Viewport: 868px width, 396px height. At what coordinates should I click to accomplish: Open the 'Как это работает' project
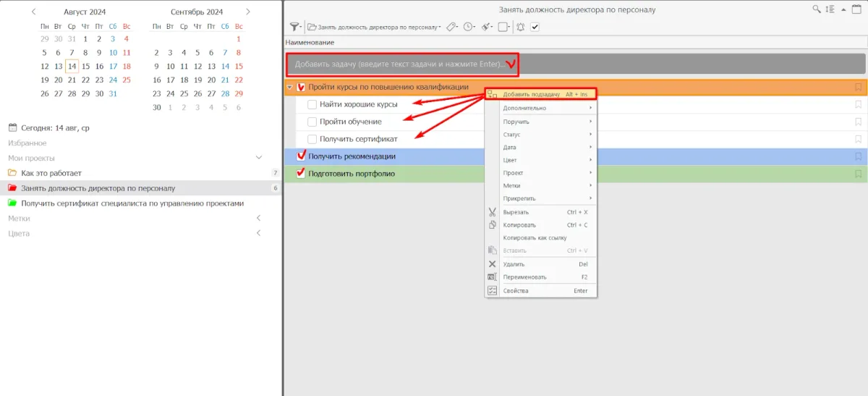tap(51, 173)
